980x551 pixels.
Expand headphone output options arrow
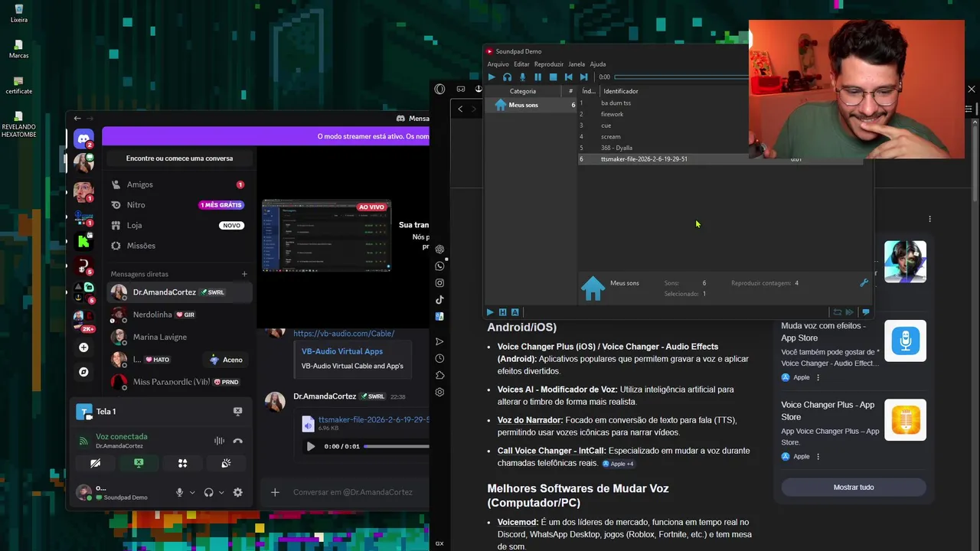click(221, 493)
